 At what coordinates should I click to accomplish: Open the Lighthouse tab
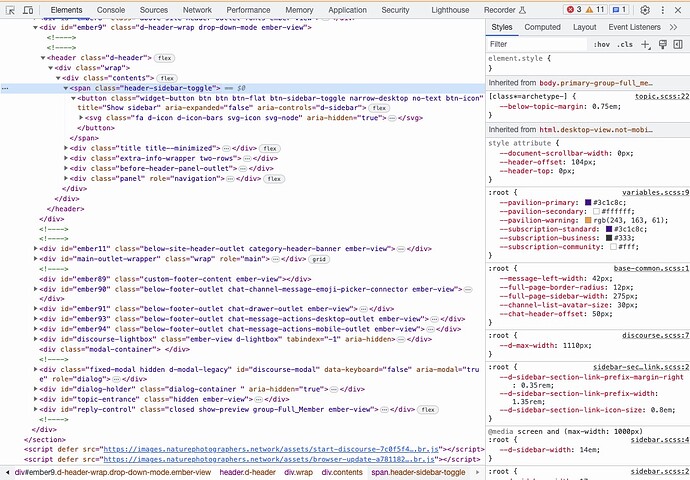click(450, 10)
